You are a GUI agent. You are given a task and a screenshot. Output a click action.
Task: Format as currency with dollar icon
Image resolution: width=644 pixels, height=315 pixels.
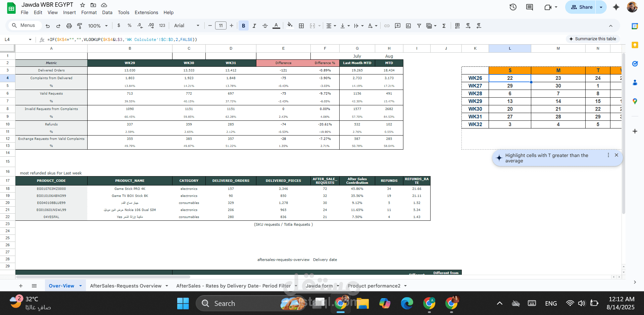click(119, 25)
